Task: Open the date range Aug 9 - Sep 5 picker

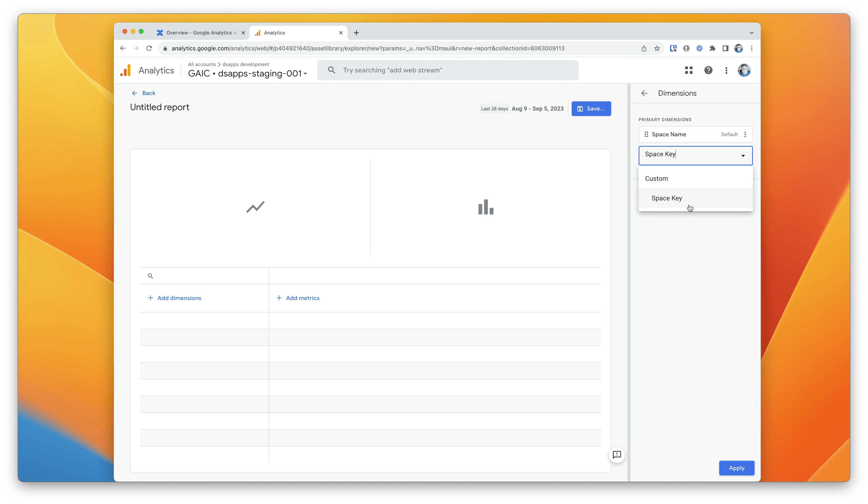Action: click(x=537, y=108)
